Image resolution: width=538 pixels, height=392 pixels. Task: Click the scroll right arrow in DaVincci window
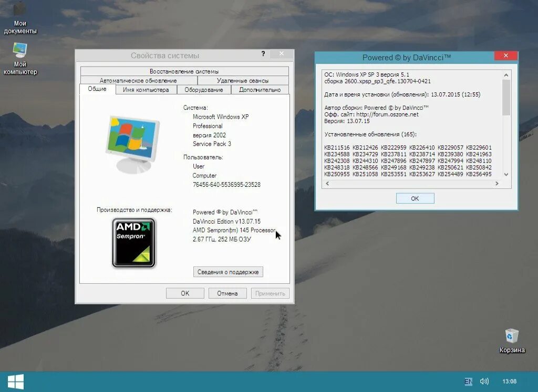497,184
